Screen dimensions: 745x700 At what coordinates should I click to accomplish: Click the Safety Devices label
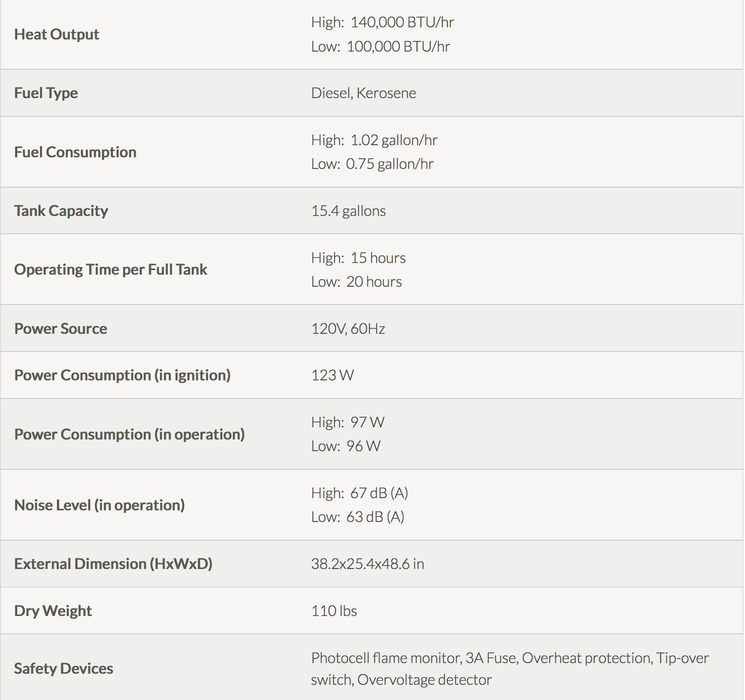point(64,669)
